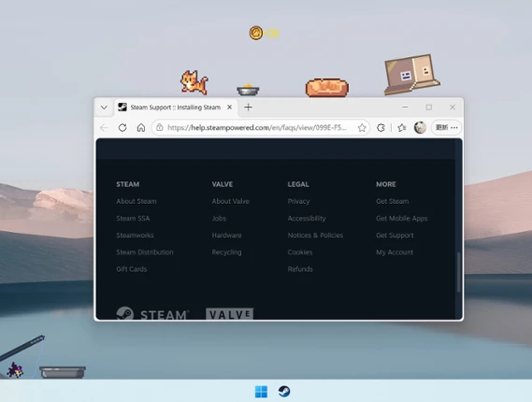The height and width of the screenshot is (402, 532).
Task: Click the page vertical scrollbar thumb
Action: (459, 272)
